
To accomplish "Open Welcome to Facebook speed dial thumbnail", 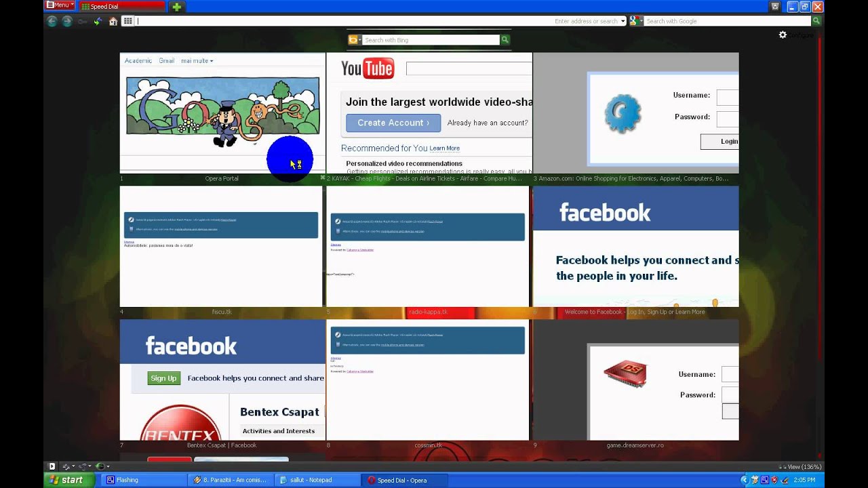I will 635,247.
